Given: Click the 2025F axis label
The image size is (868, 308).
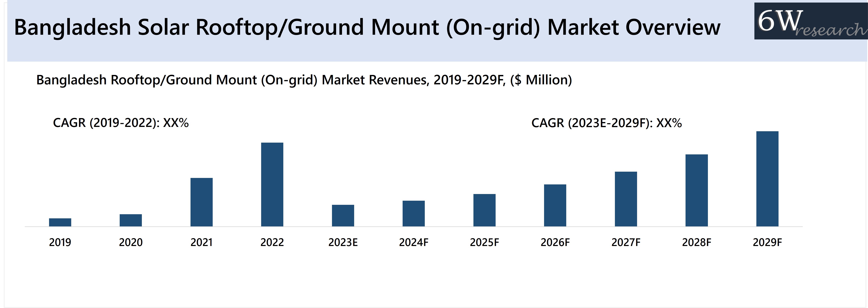Looking at the screenshot, I should click(x=485, y=242).
